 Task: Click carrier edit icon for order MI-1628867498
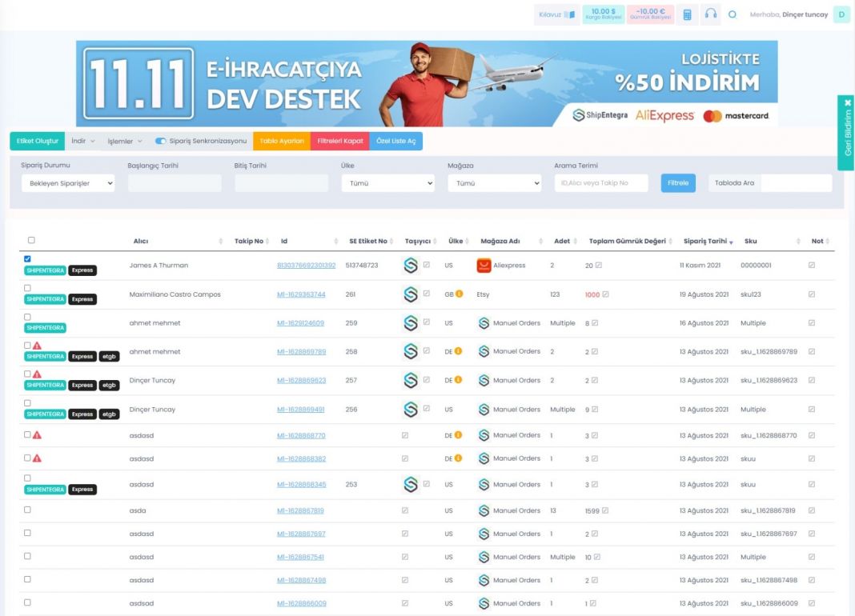pyautogui.click(x=404, y=580)
